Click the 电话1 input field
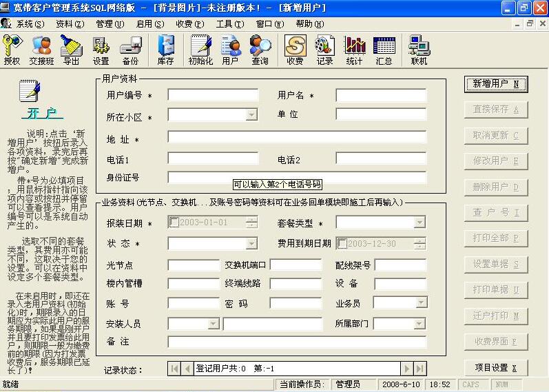 pos(213,158)
